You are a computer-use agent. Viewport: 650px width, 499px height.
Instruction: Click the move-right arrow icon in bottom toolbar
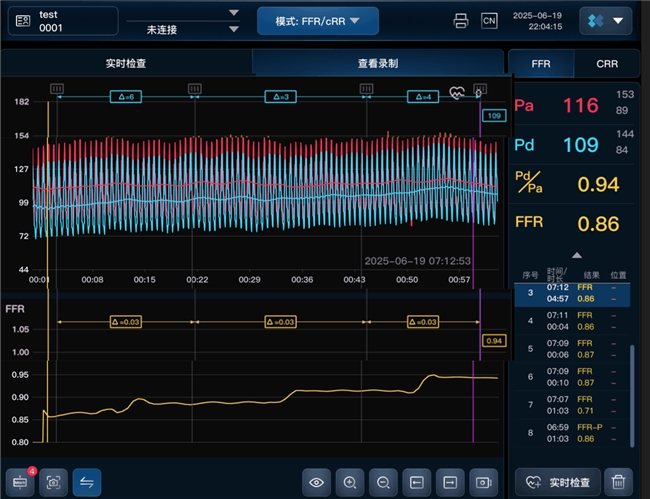coord(450,482)
